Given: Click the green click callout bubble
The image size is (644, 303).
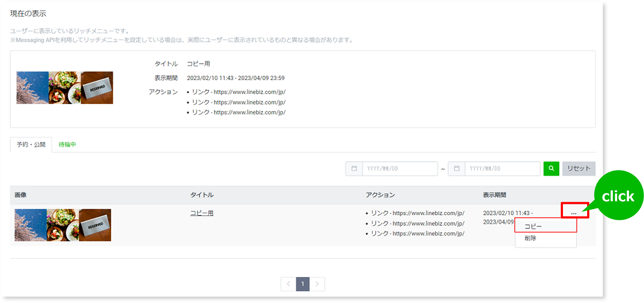Looking at the screenshot, I should (618, 197).
